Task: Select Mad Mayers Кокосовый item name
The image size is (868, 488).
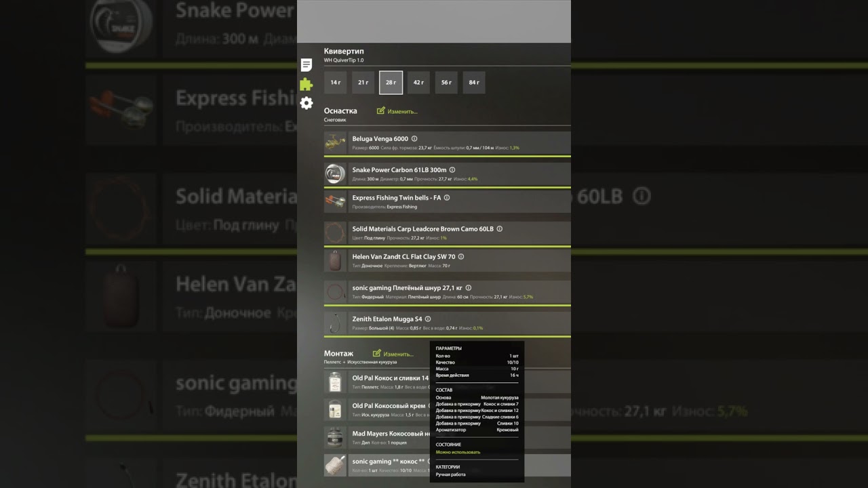Action: click(x=391, y=434)
